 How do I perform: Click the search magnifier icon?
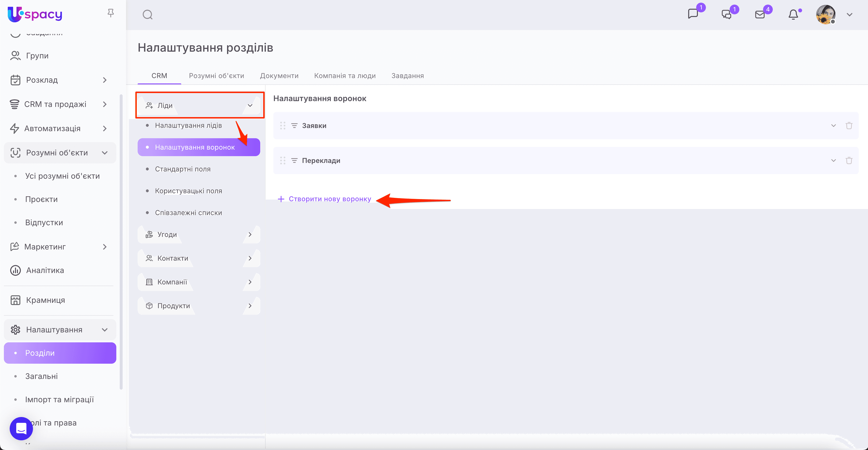pos(148,15)
